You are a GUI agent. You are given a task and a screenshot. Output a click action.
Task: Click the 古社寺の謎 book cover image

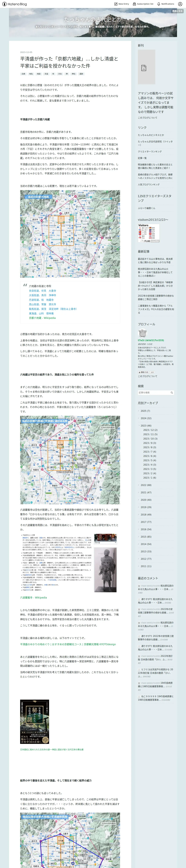point(34,722)
